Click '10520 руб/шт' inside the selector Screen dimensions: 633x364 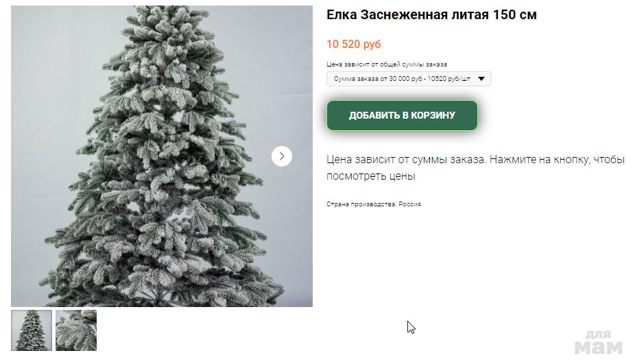(449, 79)
